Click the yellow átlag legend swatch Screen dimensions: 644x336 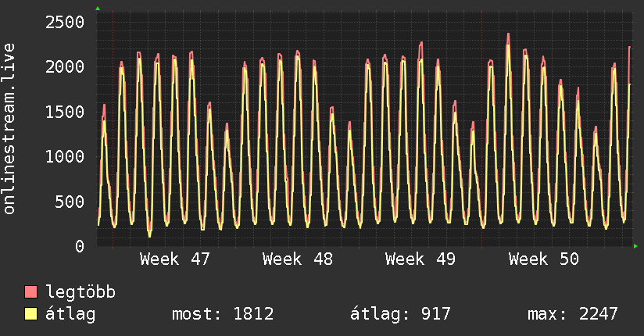click(x=30, y=313)
